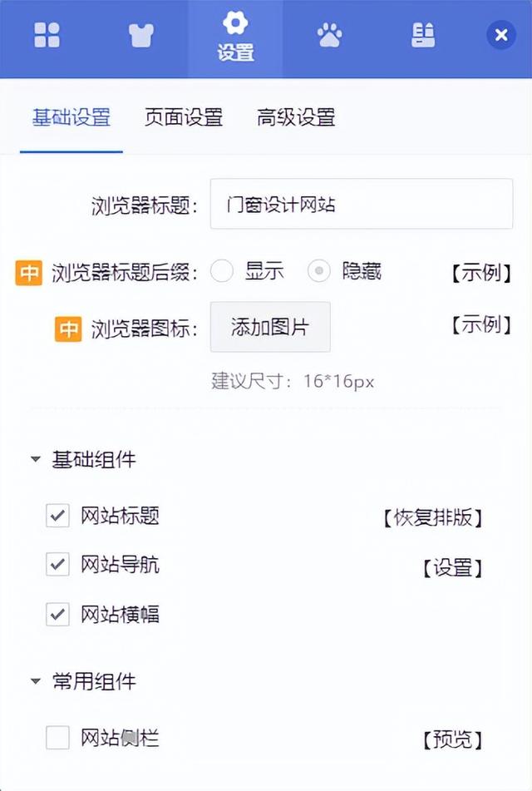Click the paw print icon in top bar
This screenshot has width=532, height=791.
(329, 35)
